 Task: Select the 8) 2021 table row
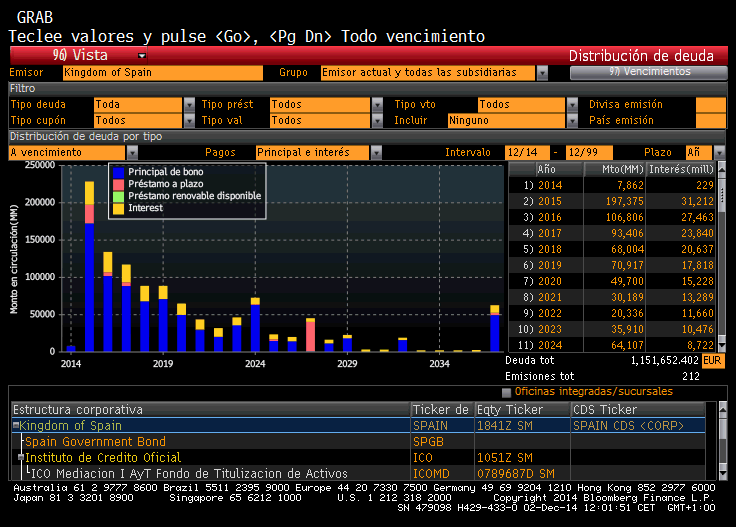(x=612, y=297)
